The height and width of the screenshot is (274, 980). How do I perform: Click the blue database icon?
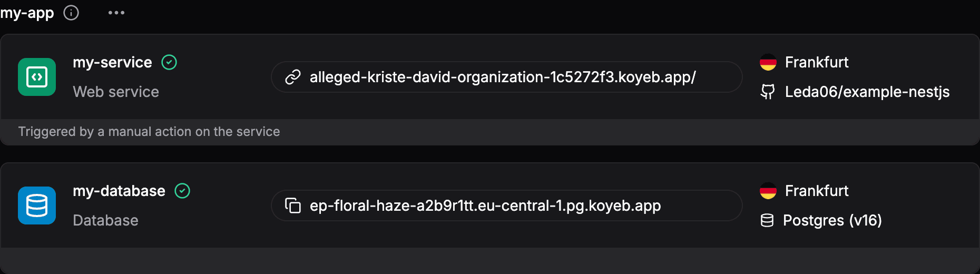coord(37,205)
